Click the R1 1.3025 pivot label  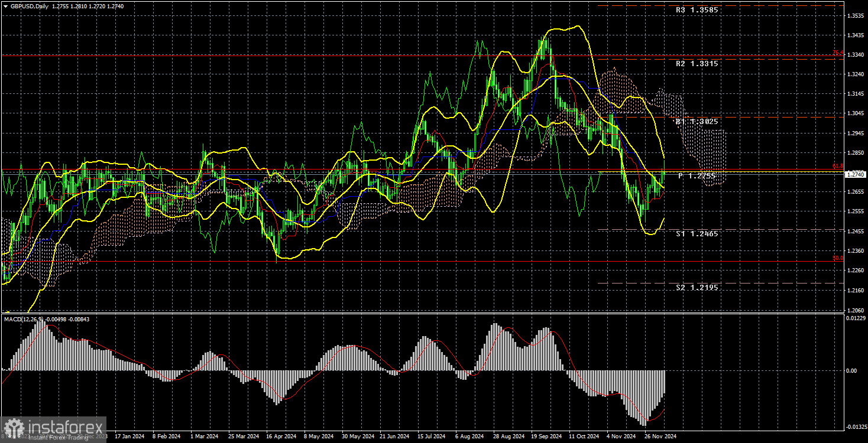pyautogui.click(x=698, y=121)
